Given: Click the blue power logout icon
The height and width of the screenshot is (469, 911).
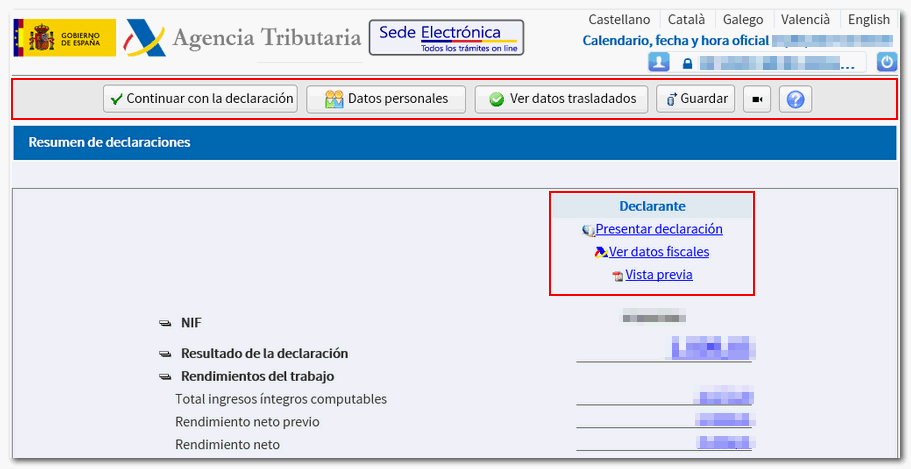Looking at the screenshot, I should 887,62.
